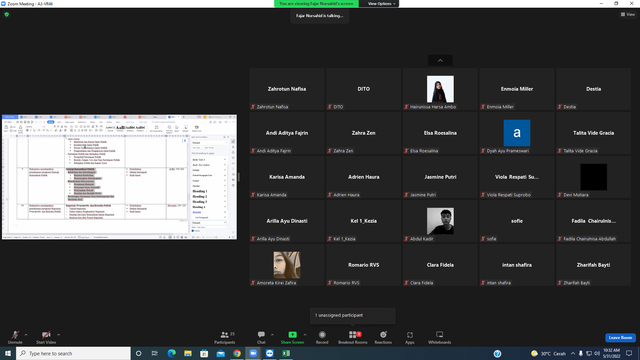Select Elsa Roesalina's participant tile
This screenshot has height=360, width=640.
point(440,133)
